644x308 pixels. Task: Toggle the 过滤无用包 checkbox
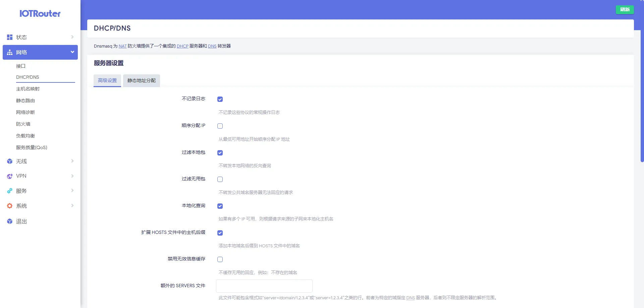(x=220, y=179)
